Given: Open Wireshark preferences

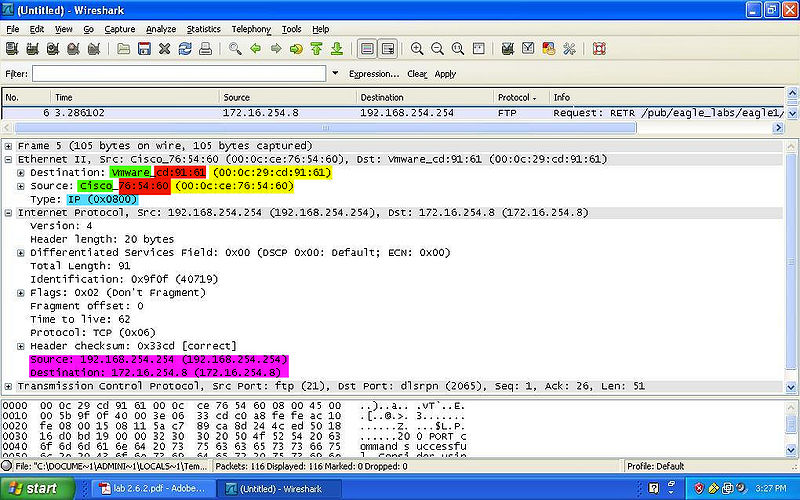Looking at the screenshot, I should point(569,49).
